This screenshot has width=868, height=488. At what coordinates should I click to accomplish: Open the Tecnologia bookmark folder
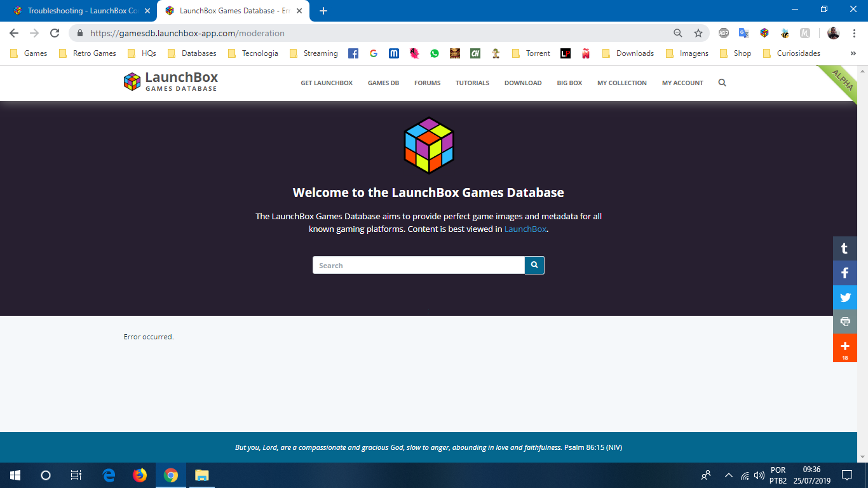point(253,53)
